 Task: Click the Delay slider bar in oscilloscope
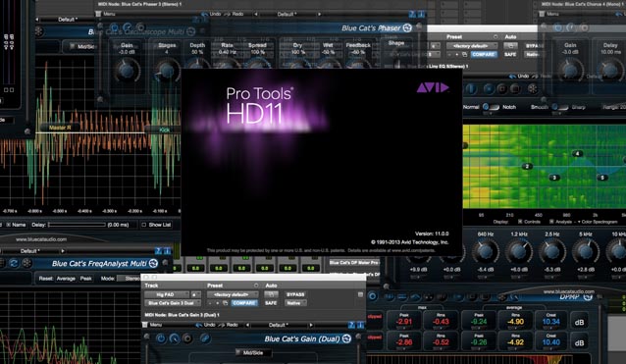click(x=78, y=225)
